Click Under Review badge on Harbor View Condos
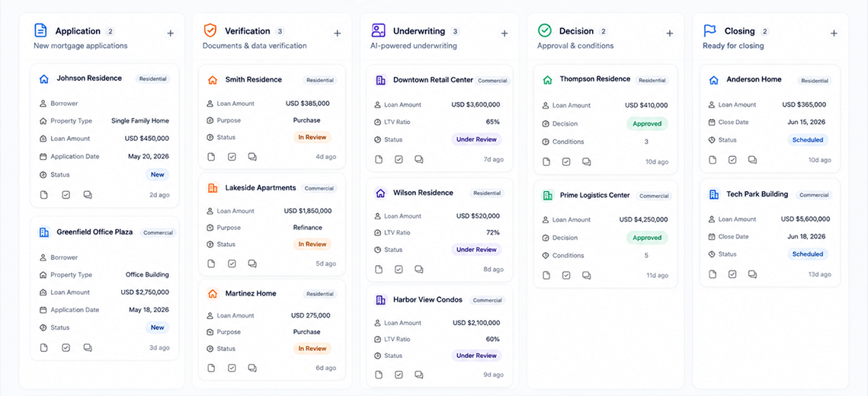Screen dimensions: 868x396 (x=476, y=355)
